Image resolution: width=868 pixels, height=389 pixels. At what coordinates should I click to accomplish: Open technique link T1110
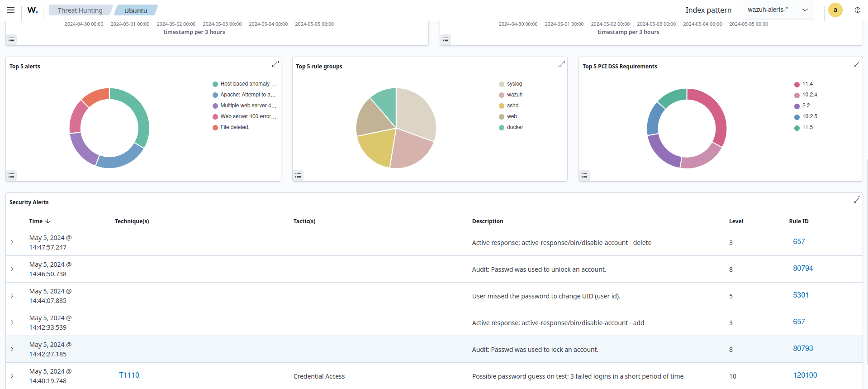point(129,375)
